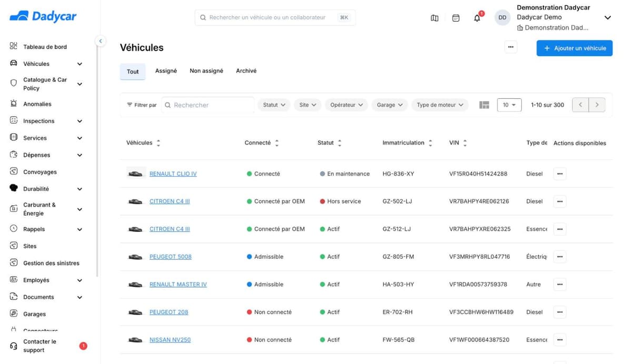The height and width of the screenshot is (364, 632).
Task: Select the Tout tab
Action: pyautogui.click(x=133, y=72)
